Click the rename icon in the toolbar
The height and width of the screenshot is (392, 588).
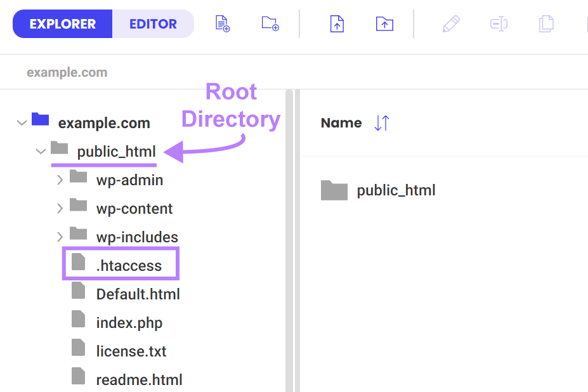[x=498, y=23]
